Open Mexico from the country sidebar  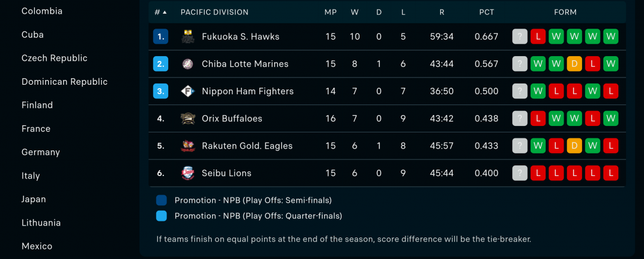[x=37, y=246]
